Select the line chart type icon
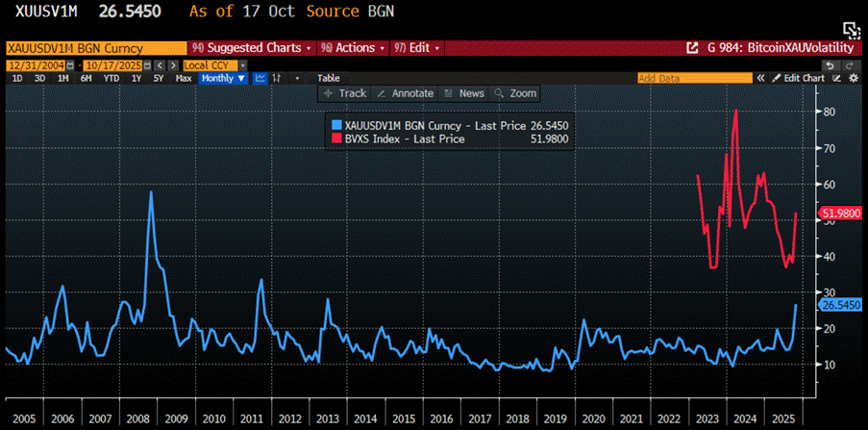Image resolution: width=868 pixels, height=430 pixels. click(x=260, y=78)
